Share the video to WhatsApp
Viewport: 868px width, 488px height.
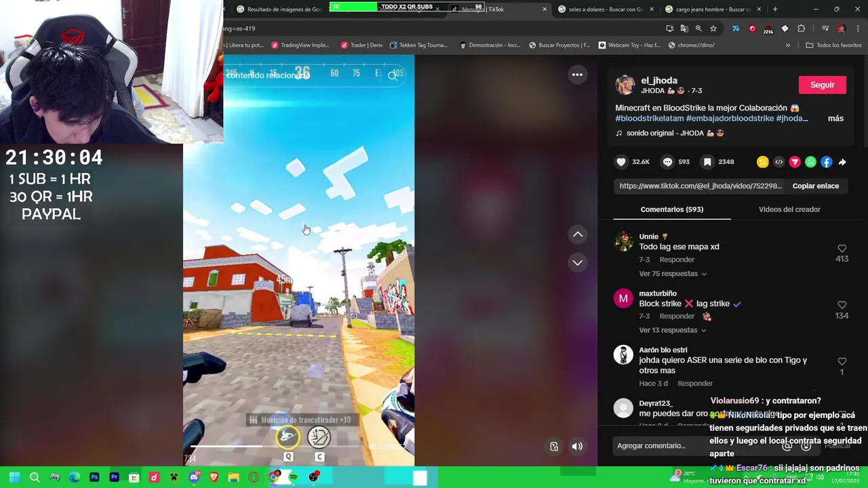pyautogui.click(x=810, y=162)
